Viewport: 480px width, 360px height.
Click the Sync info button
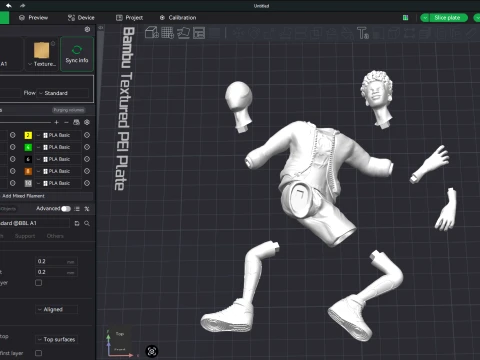(x=77, y=54)
